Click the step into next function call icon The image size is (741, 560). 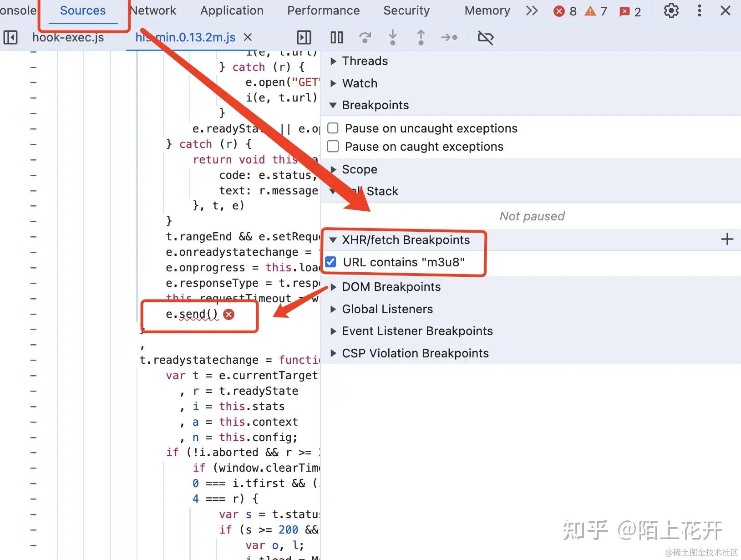click(393, 37)
